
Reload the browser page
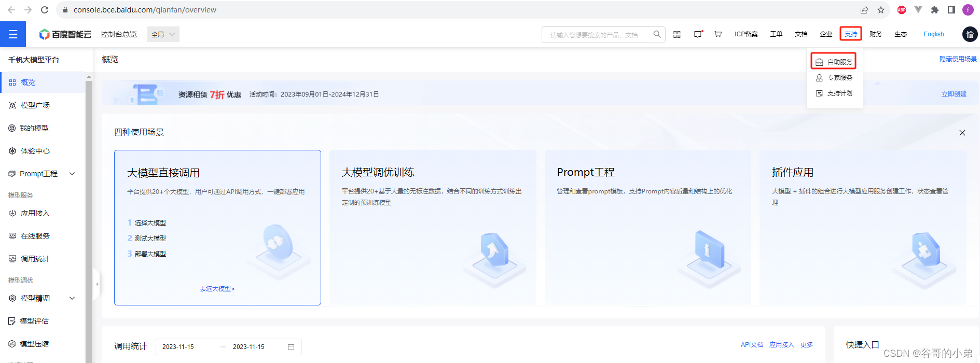click(x=45, y=10)
